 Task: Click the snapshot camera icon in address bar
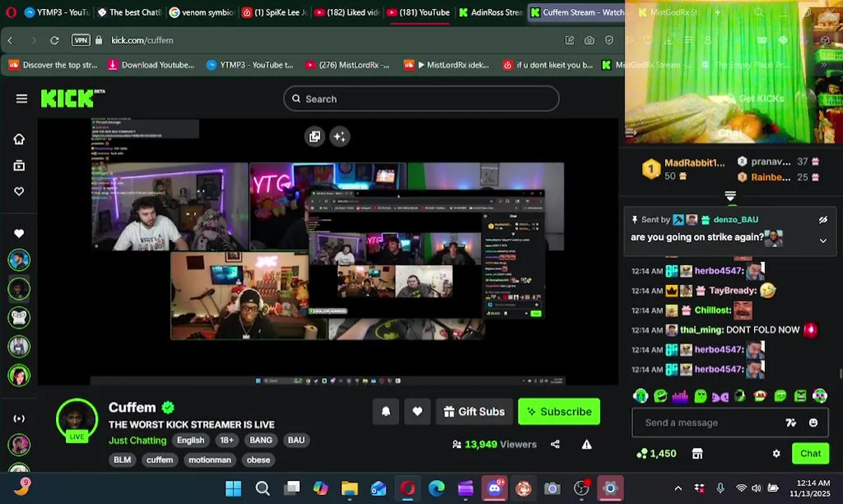click(590, 40)
